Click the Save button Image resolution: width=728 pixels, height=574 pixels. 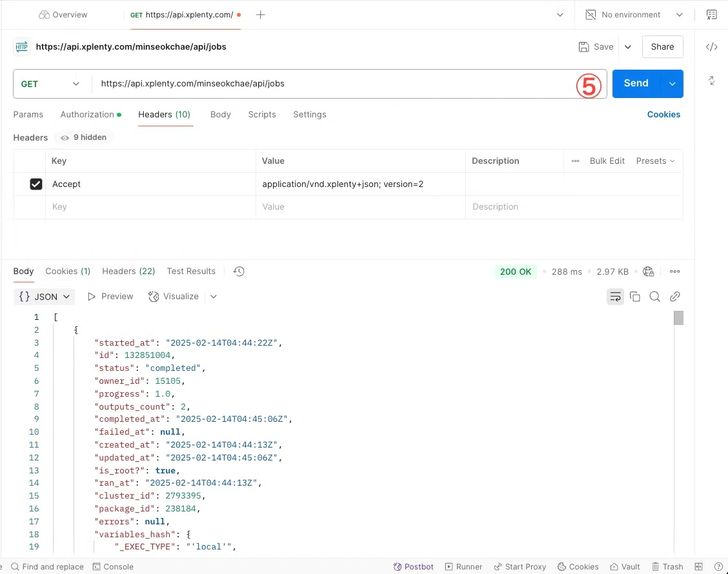point(596,47)
